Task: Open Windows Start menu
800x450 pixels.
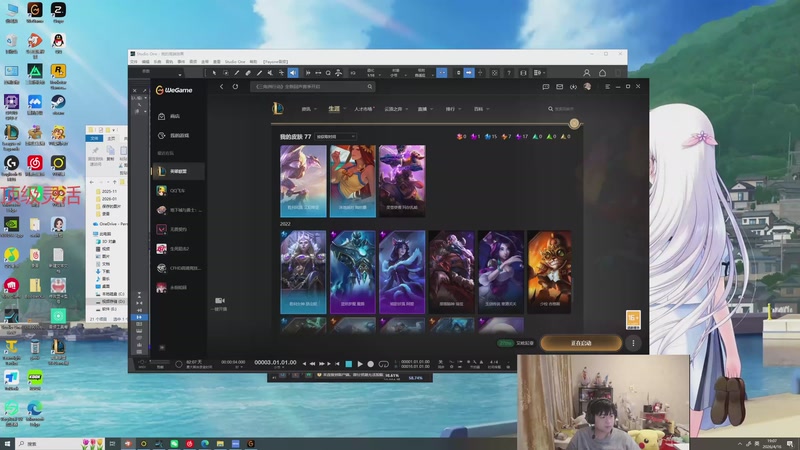Action: pos(7,444)
